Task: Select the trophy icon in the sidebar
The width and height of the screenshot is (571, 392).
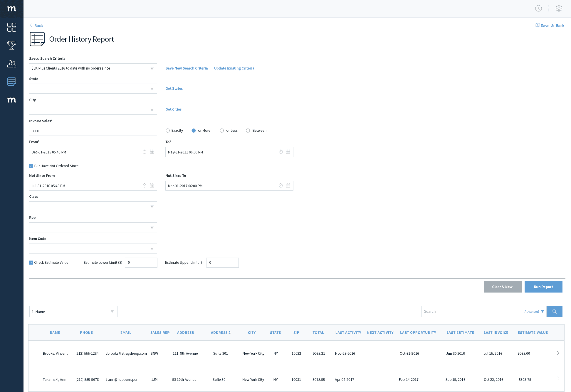Action: tap(11, 45)
